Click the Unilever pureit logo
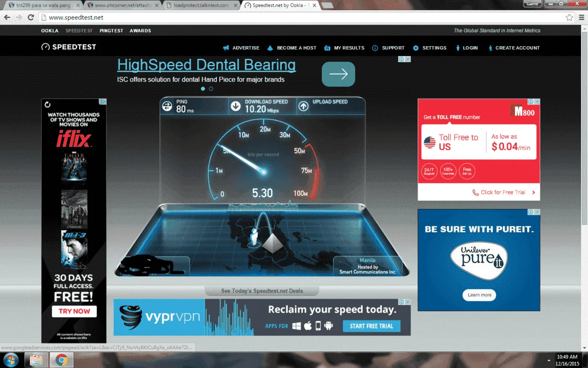 pos(478,260)
